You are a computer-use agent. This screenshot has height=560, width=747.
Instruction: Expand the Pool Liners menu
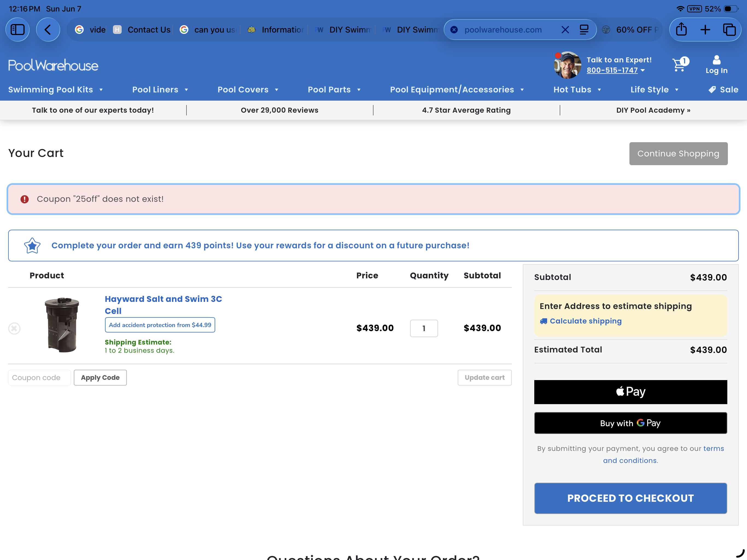click(x=160, y=89)
